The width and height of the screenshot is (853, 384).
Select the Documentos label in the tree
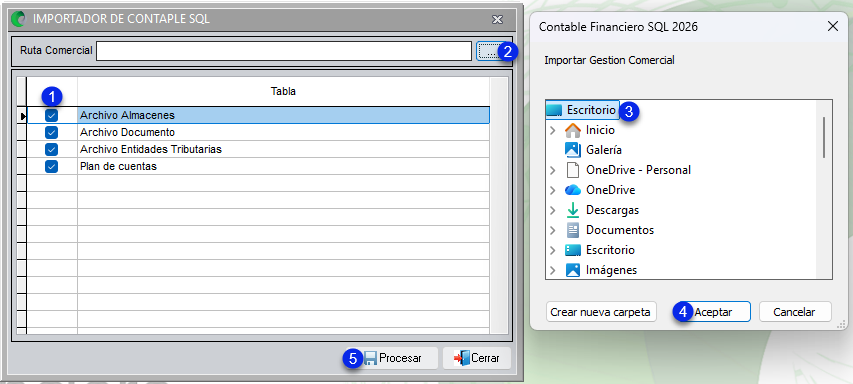tap(620, 230)
